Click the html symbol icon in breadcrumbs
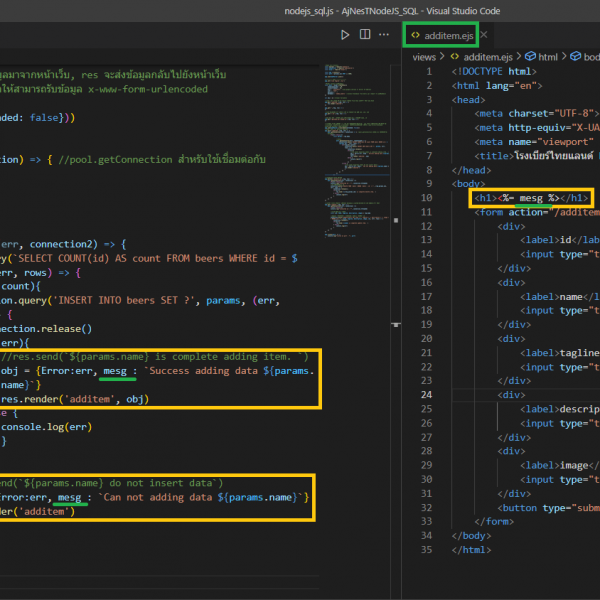600x600 pixels. 530,57
